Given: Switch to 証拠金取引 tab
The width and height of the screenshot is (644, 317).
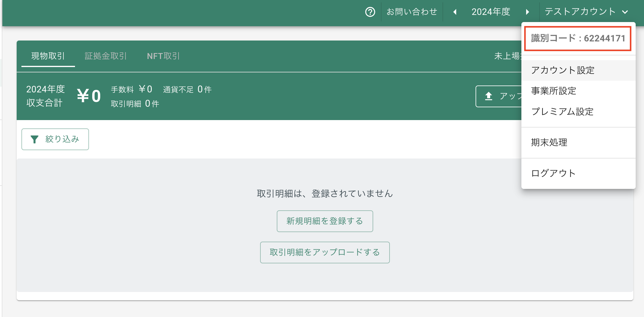Looking at the screenshot, I should pos(106,56).
